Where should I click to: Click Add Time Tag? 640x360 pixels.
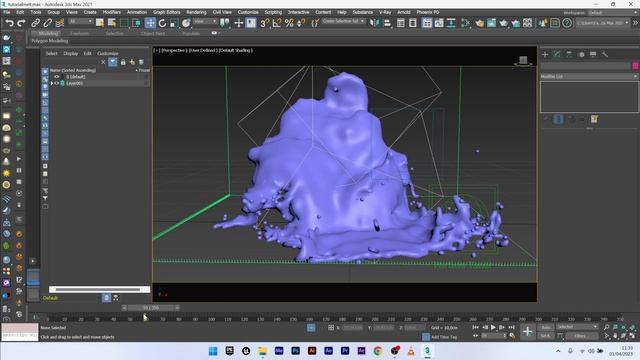[444, 337]
